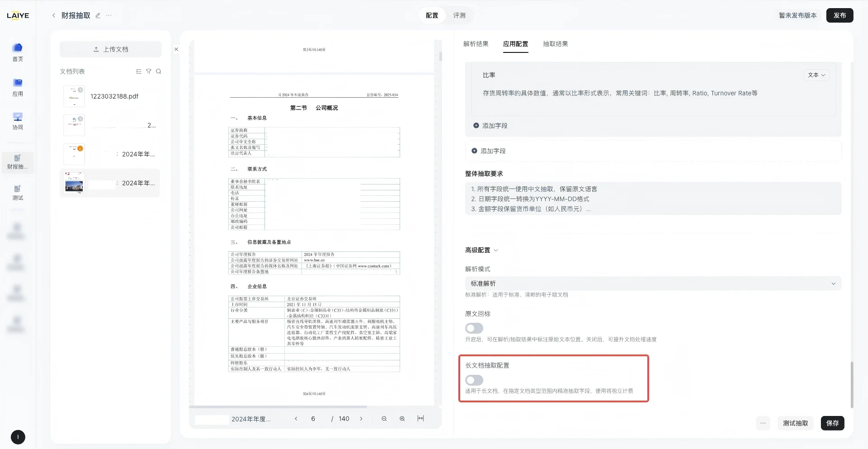Click the document viewer horizontal scrollbar

(278, 407)
